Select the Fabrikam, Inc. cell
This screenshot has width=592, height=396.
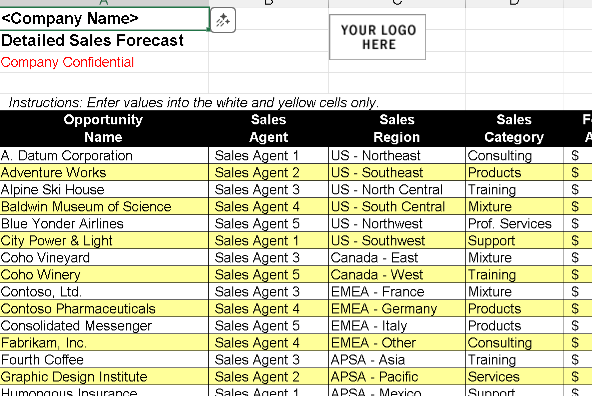click(x=104, y=342)
